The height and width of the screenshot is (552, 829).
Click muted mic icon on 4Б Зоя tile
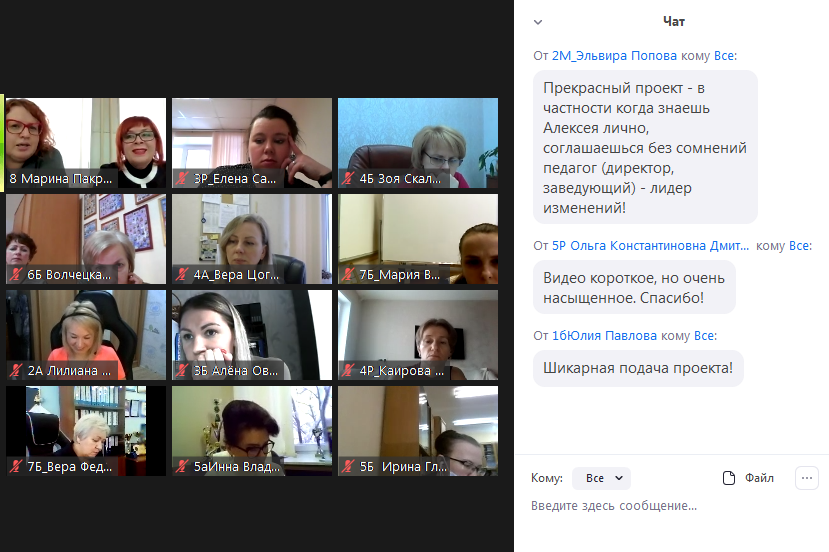[348, 178]
